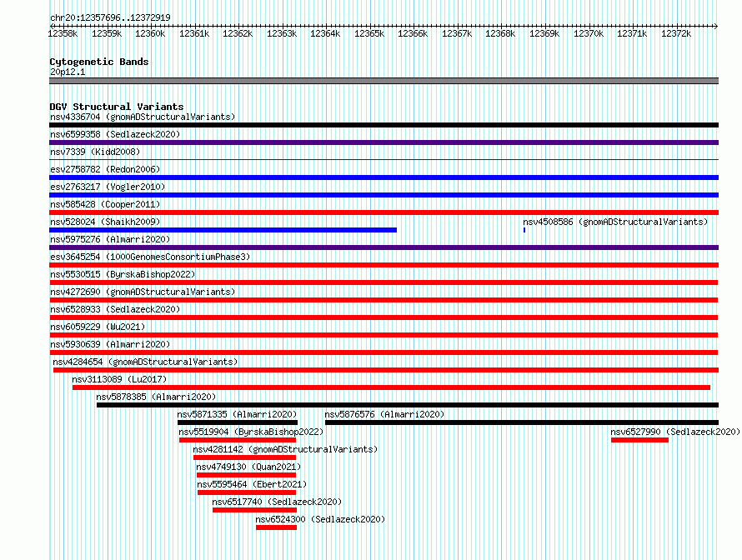This screenshot has height=560, width=742.
Task: Click the red nsv4272690 variant bar
Action: pos(384,300)
